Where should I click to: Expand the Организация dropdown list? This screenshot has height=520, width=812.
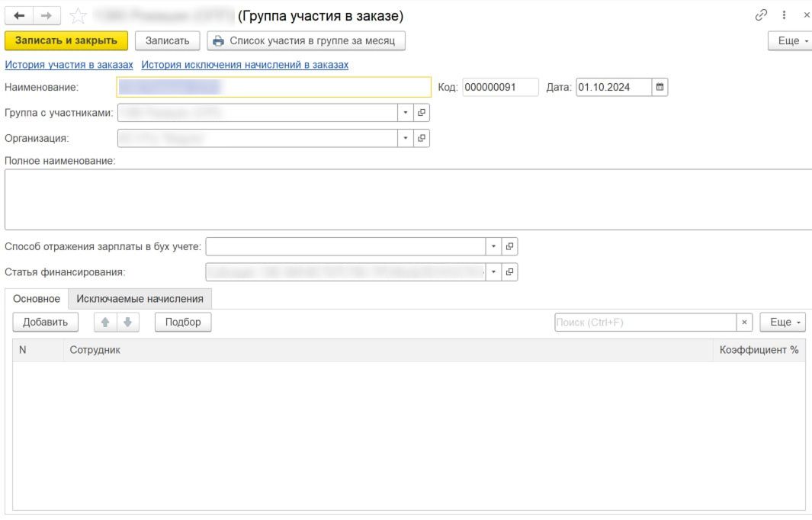click(405, 138)
